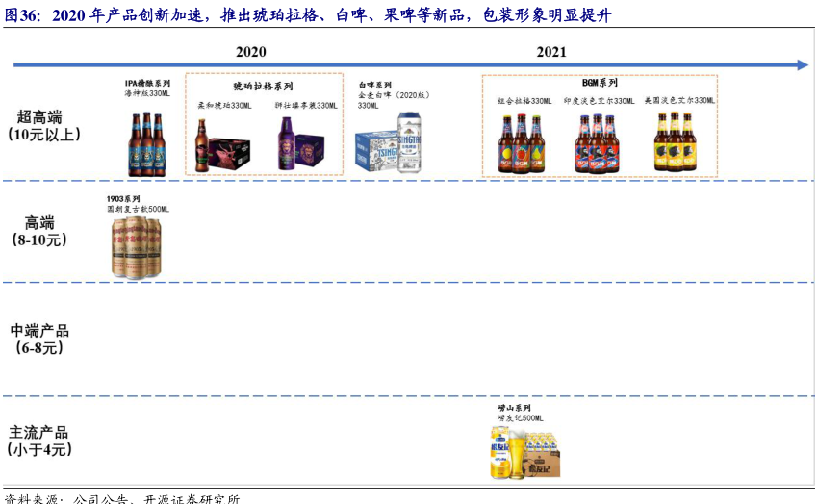The image size is (818, 504).
Task: Click the 中端产品 (6-8元) row label
Action: click(39, 339)
